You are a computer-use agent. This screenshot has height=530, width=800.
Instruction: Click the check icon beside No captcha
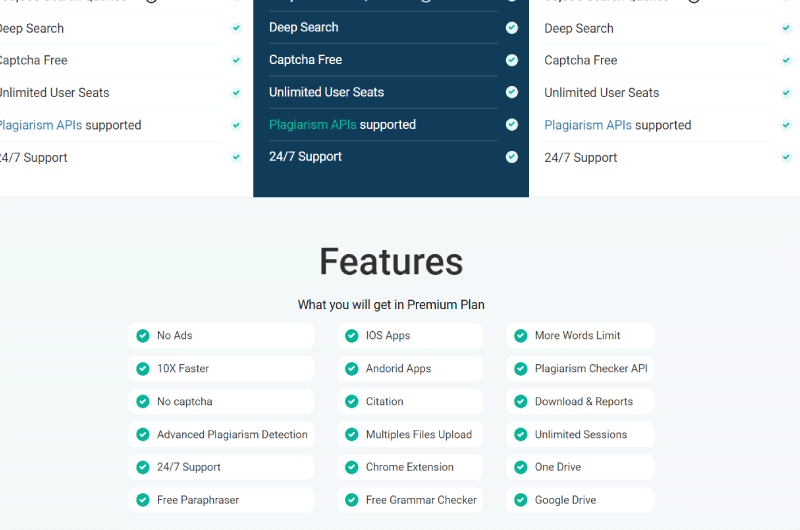pos(143,401)
